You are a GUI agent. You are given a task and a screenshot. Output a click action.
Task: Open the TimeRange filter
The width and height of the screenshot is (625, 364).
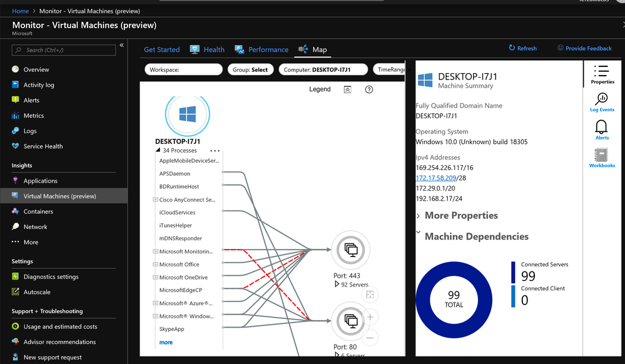(x=389, y=69)
